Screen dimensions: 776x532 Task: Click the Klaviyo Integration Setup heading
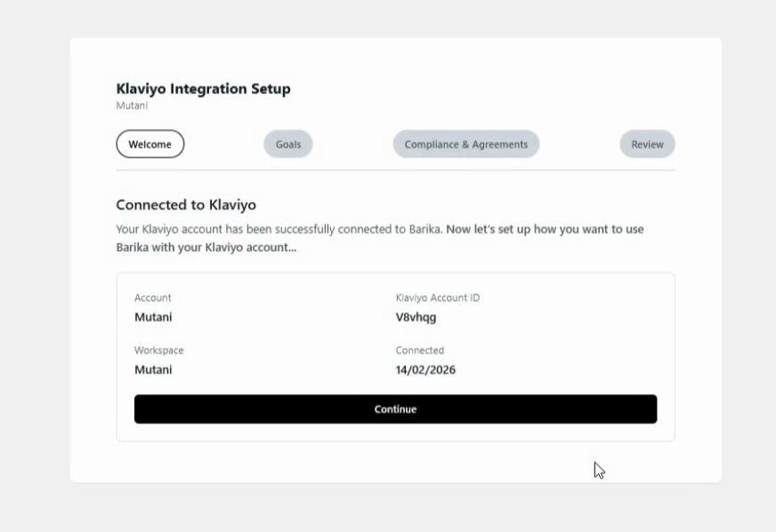coord(203,88)
